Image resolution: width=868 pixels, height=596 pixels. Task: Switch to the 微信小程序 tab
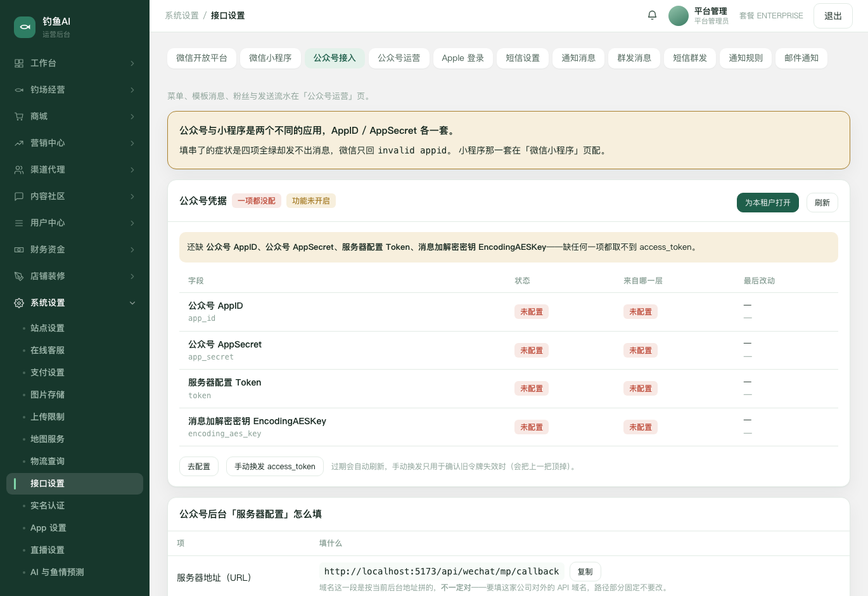coord(270,58)
